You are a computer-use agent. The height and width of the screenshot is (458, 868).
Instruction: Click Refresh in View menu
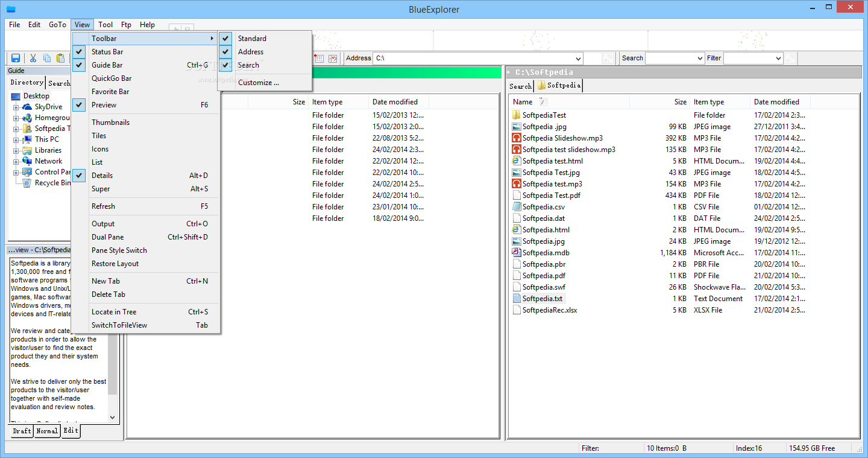coord(146,206)
